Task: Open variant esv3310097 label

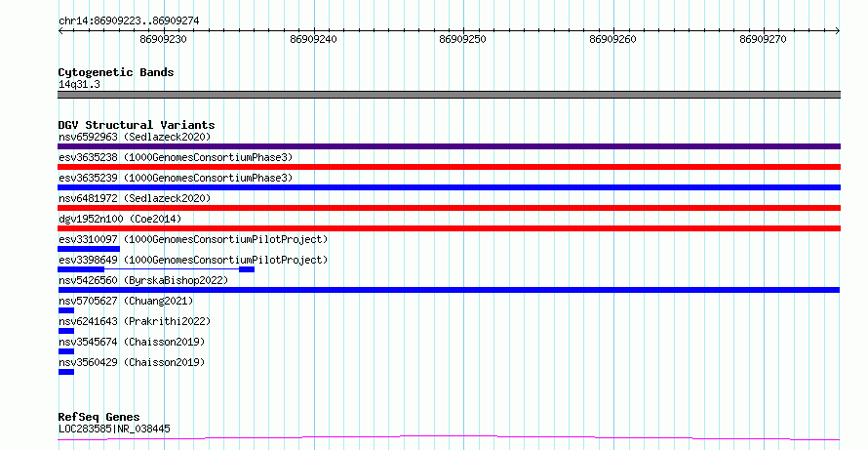Action: pyautogui.click(x=193, y=239)
